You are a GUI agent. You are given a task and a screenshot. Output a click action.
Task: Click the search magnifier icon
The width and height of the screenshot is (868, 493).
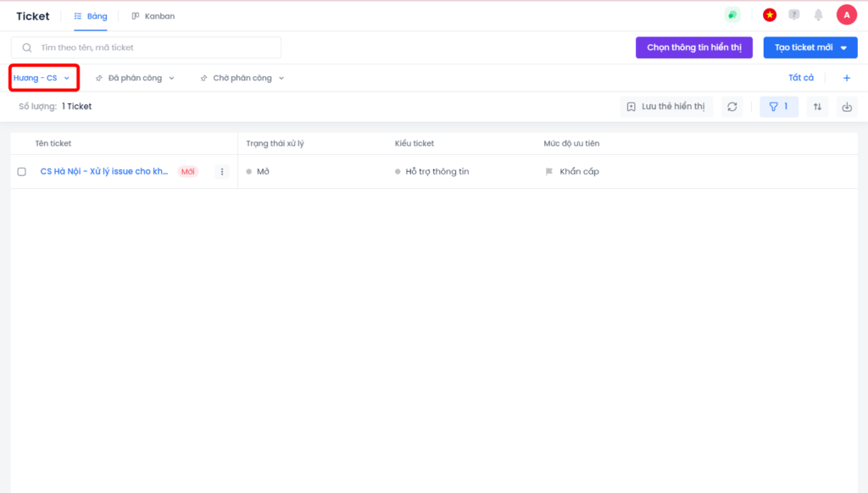(x=26, y=47)
